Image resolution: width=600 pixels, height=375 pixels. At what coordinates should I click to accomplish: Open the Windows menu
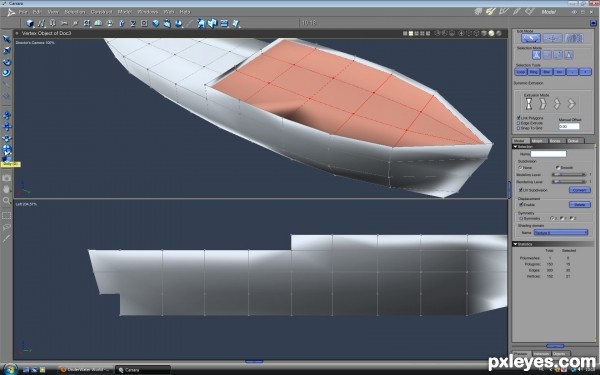point(147,12)
